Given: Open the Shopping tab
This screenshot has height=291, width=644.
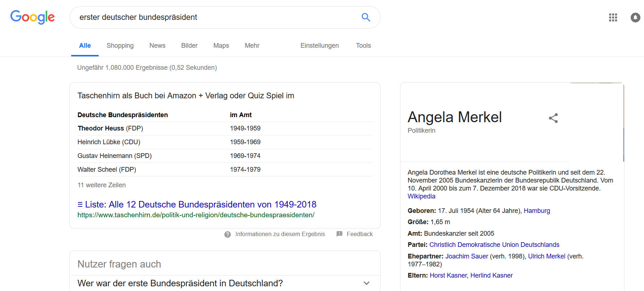Looking at the screenshot, I should coord(120,46).
